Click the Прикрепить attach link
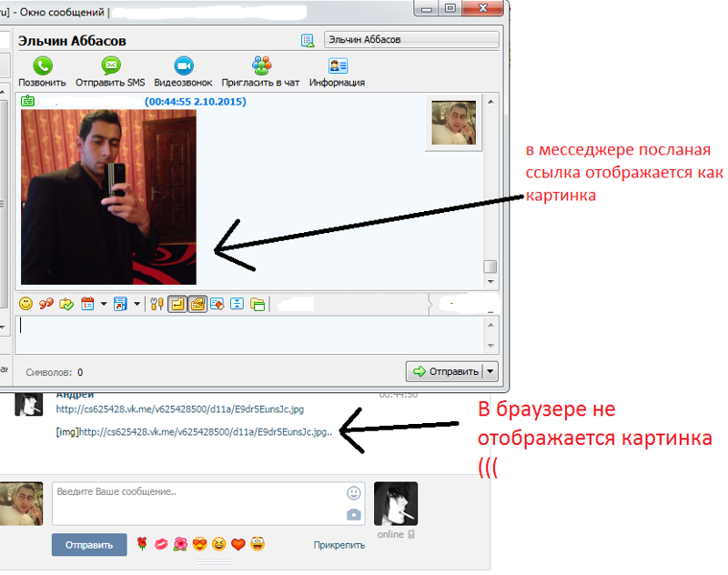 tap(339, 545)
